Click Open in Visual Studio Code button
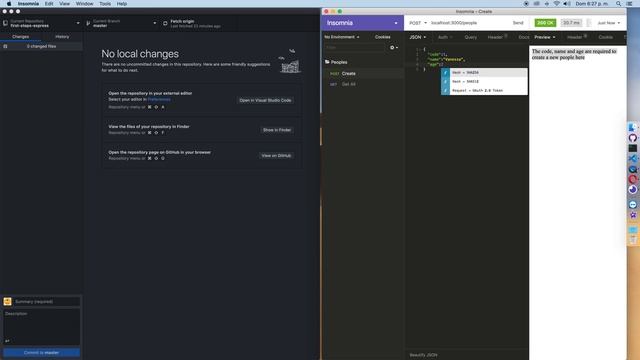 point(265,100)
